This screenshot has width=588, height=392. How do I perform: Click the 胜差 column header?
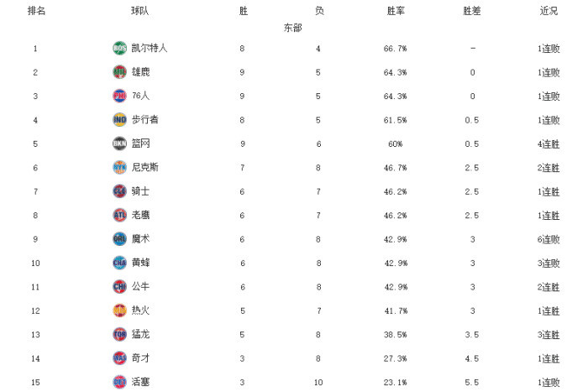point(472,11)
